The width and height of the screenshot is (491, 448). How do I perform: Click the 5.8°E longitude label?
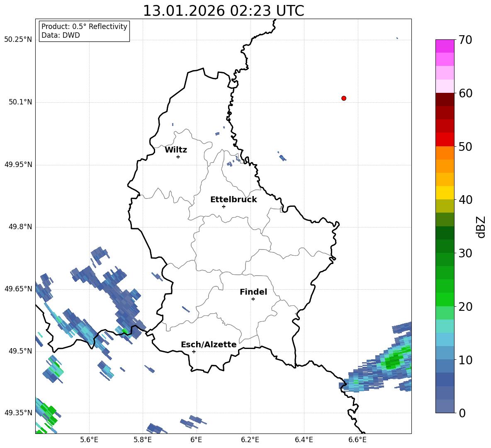coord(143,440)
